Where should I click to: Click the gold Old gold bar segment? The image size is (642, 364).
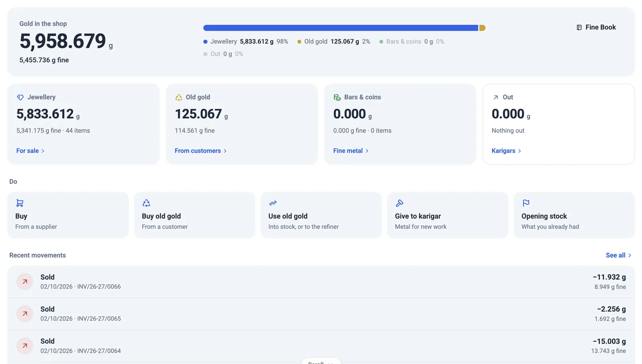(482, 28)
